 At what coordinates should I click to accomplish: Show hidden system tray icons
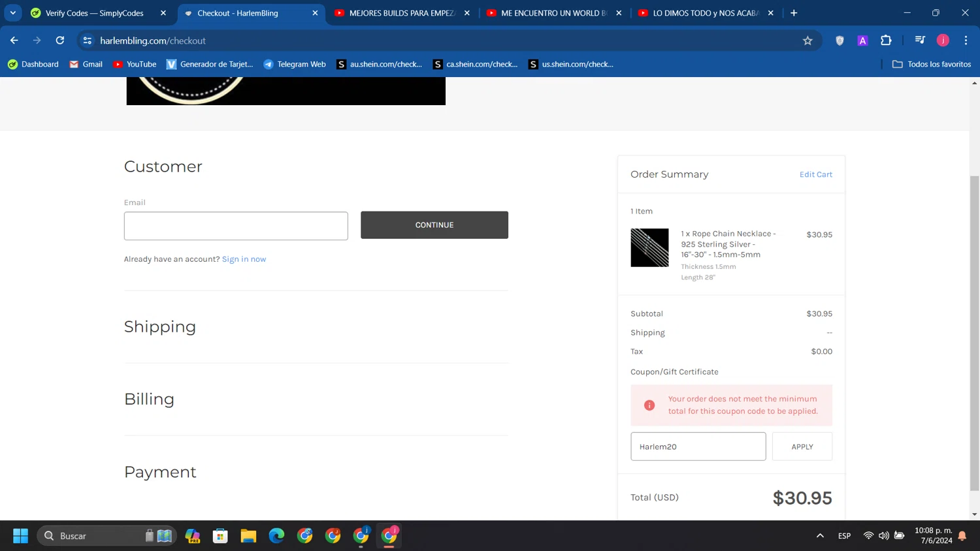(x=820, y=536)
